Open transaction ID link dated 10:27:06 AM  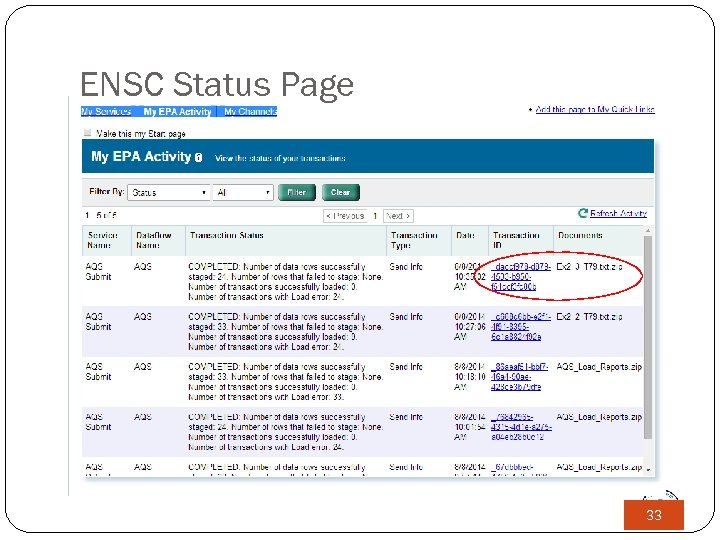click(521, 326)
